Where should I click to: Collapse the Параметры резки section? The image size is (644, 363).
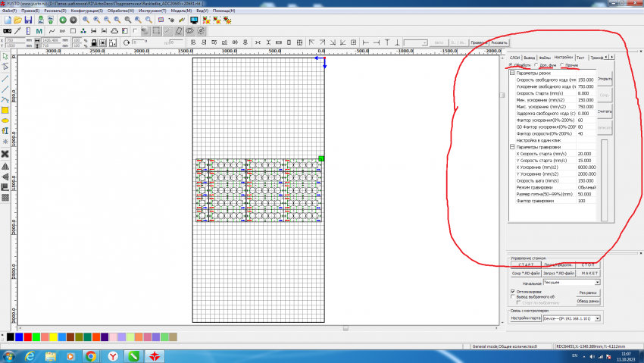pos(511,73)
